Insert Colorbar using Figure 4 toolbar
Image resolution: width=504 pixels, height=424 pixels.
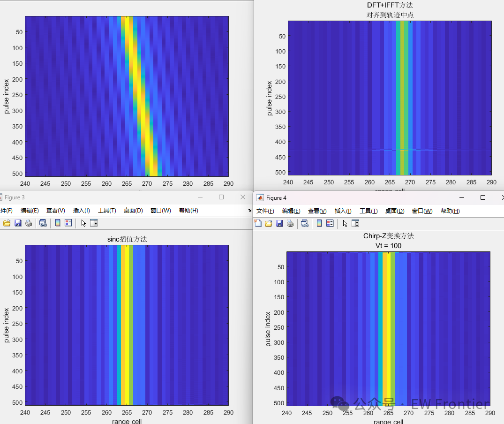tap(319, 223)
